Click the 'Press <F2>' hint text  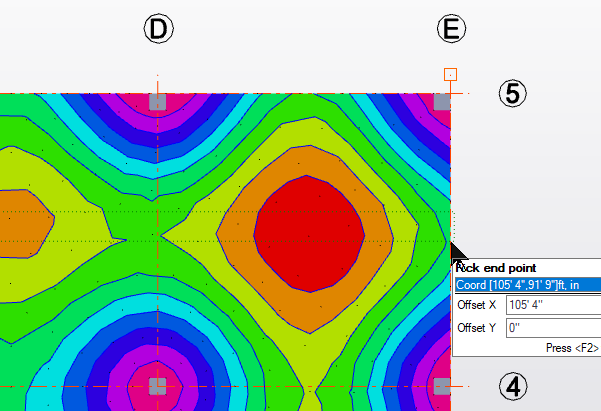pos(572,348)
